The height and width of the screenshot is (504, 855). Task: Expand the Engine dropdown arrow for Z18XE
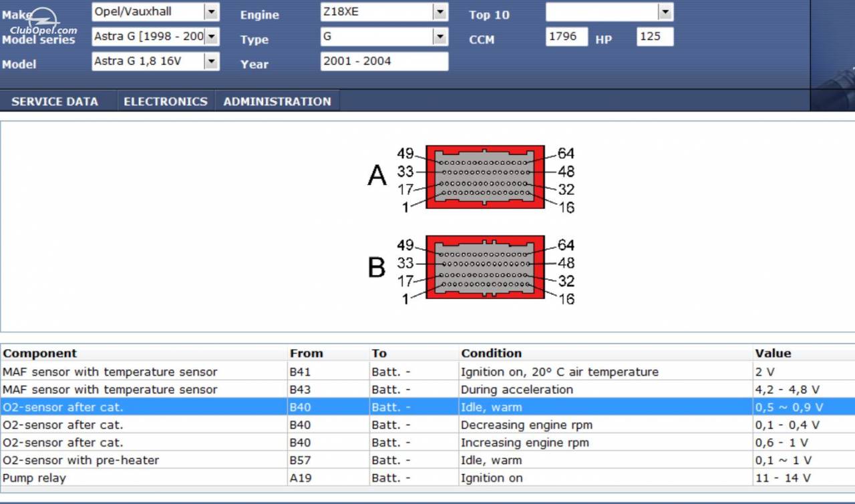[x=440, y=12]
